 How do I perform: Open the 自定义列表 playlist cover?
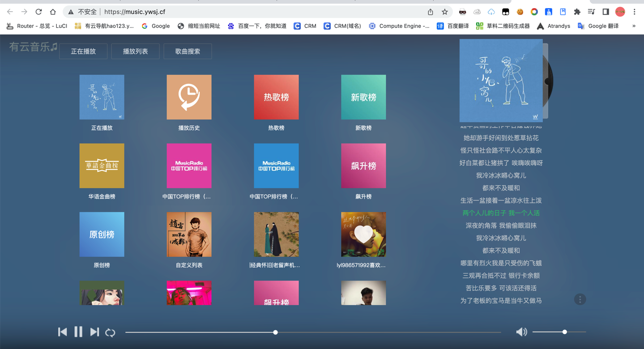189,234
